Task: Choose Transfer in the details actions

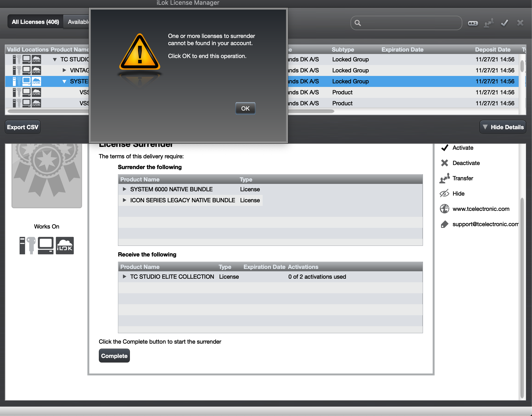Action: [x=463, y=178]
